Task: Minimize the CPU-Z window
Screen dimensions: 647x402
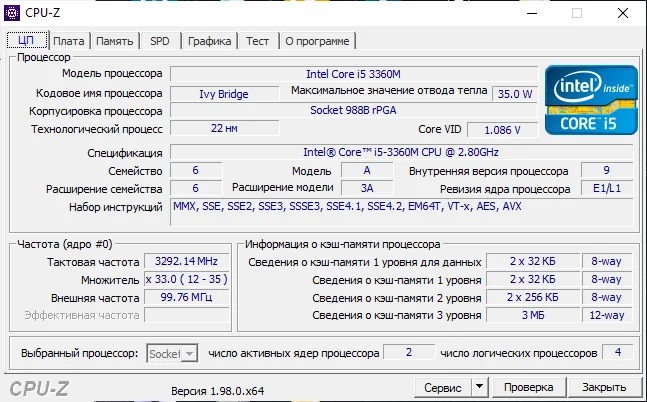Action: (x=532, y=13)
